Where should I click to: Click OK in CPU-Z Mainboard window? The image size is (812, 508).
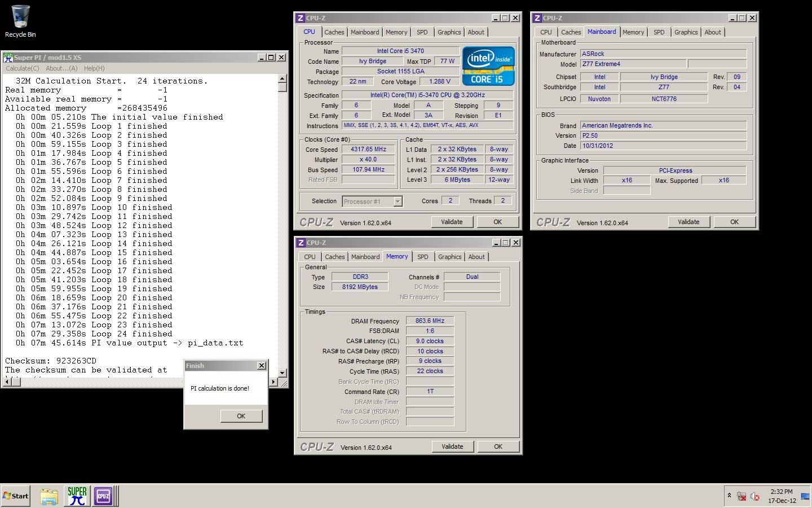pos(734,222)
